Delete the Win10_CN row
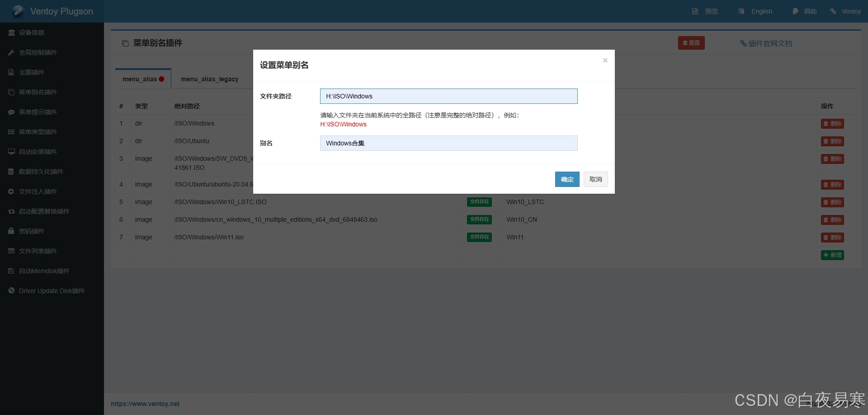This screenshot has height=415, width=868. [832, 220]
